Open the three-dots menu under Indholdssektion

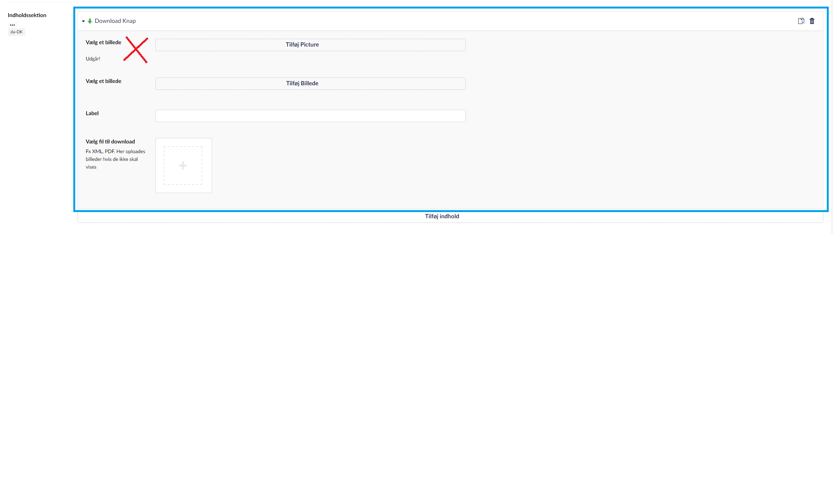12,25
